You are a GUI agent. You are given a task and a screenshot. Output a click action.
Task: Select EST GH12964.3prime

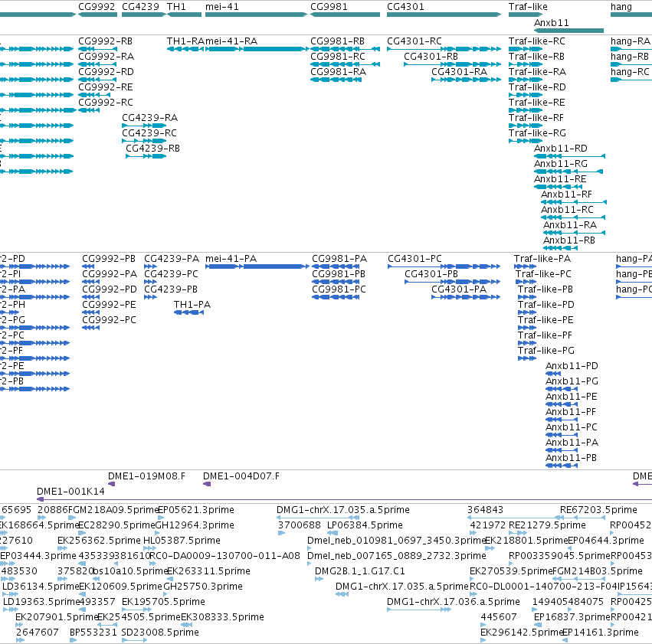click(x=195, y=525)
